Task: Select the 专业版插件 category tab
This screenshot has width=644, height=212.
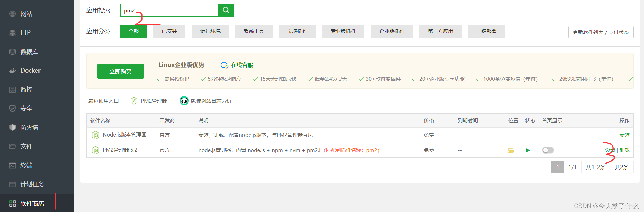Action: coord(343,31)
